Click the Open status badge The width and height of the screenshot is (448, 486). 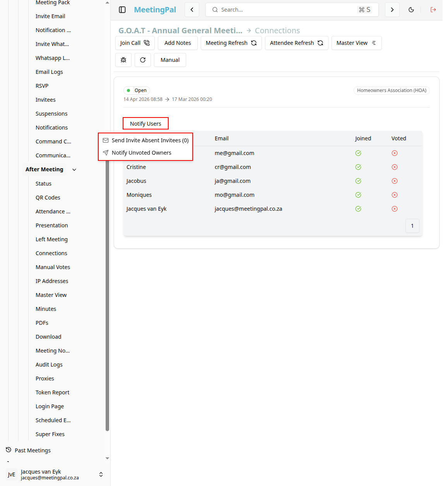coord(137,90)
